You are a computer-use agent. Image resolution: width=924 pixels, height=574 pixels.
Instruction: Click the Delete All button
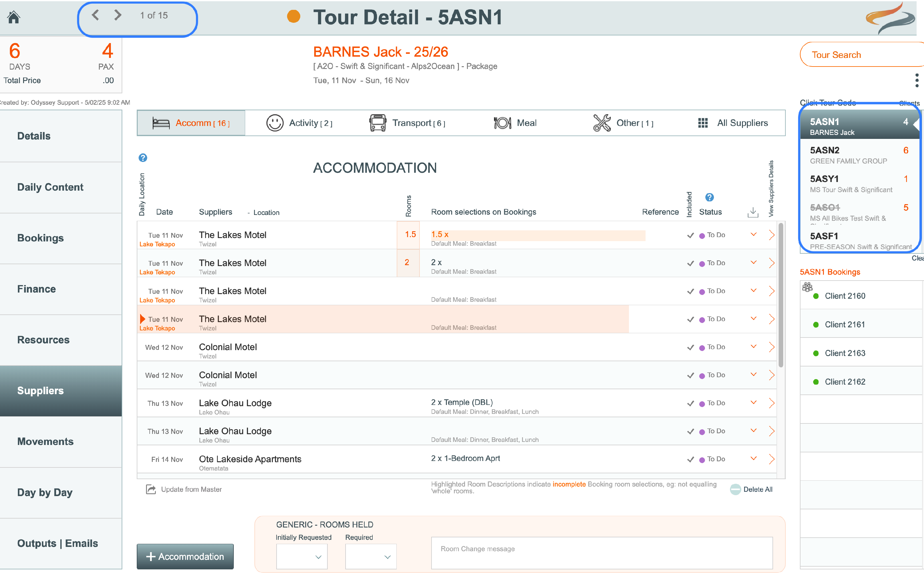(751, 489)
